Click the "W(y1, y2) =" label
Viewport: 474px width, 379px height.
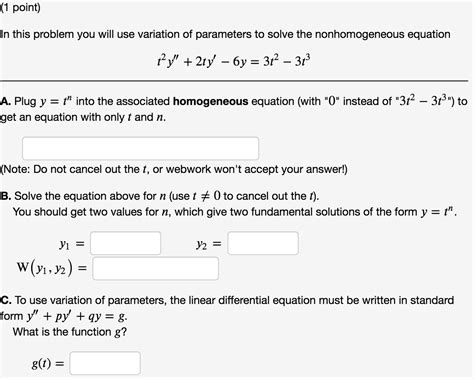click(52, 268)
